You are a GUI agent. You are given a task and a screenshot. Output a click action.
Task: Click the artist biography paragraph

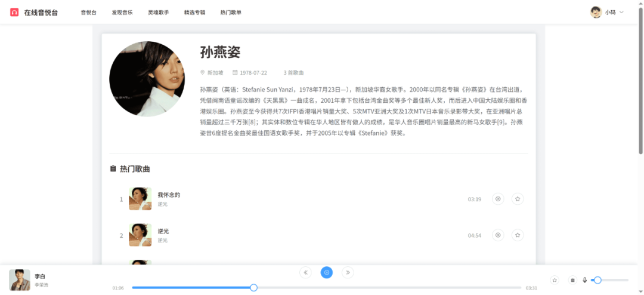[364, 112]
